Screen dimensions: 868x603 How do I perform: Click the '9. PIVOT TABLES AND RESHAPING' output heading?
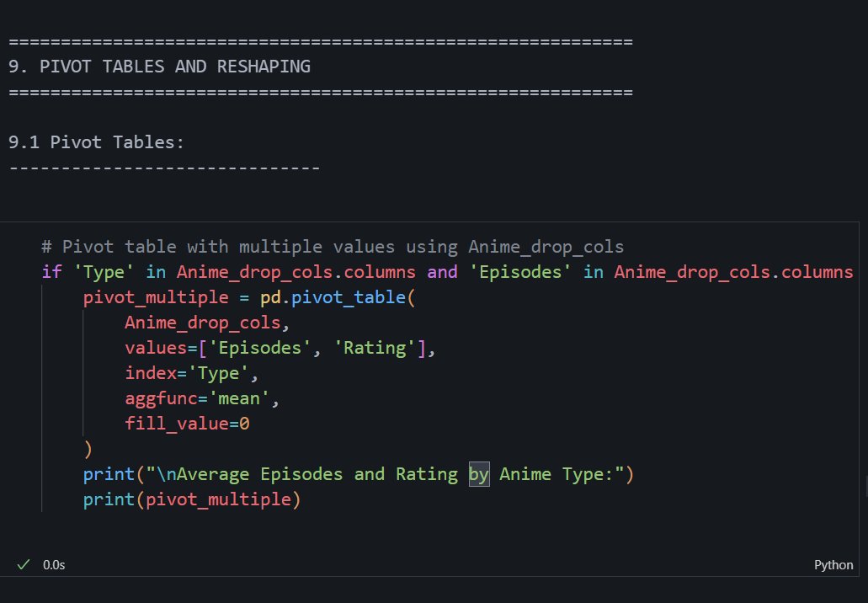pos(159,67)
